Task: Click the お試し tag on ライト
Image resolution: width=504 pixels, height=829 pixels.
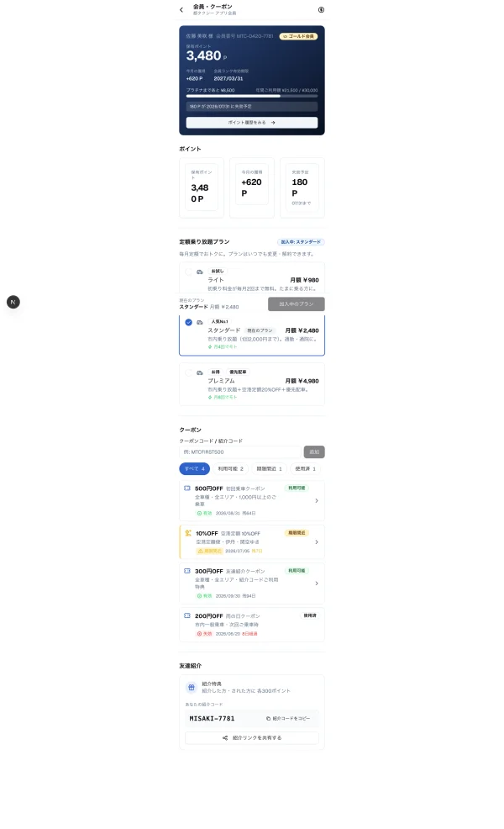Action: click(217, 272)
